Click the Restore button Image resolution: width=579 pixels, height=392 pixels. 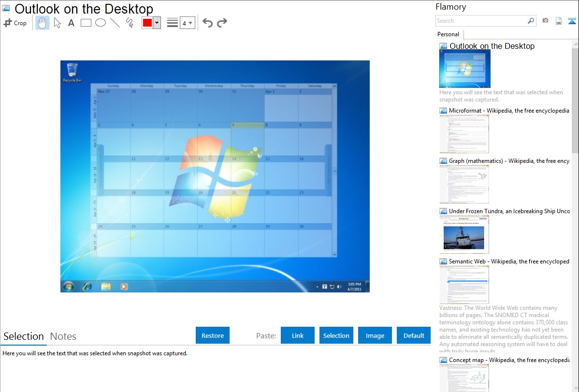point(213,335)
